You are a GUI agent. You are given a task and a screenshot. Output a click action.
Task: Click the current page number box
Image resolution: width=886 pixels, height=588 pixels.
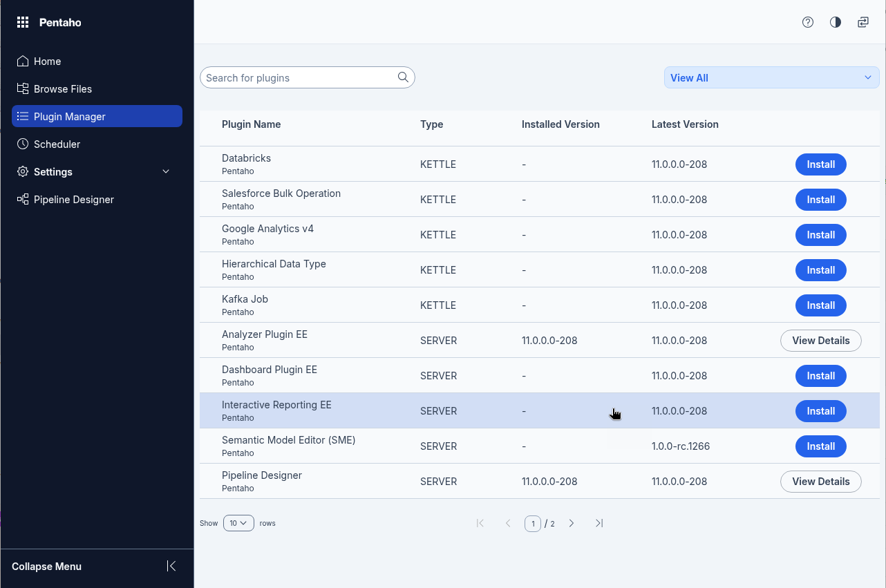[x=532, y=524]
